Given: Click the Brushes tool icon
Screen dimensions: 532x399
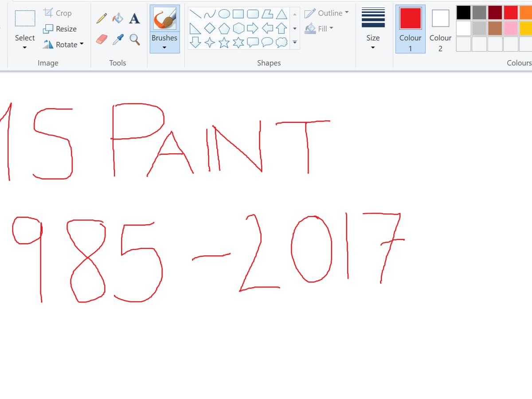Looking at the screenshot, I should tap(164, 19).
